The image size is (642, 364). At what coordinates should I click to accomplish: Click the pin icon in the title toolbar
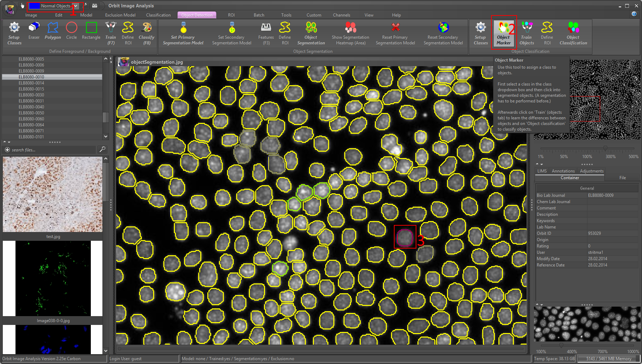coord(85,6)
